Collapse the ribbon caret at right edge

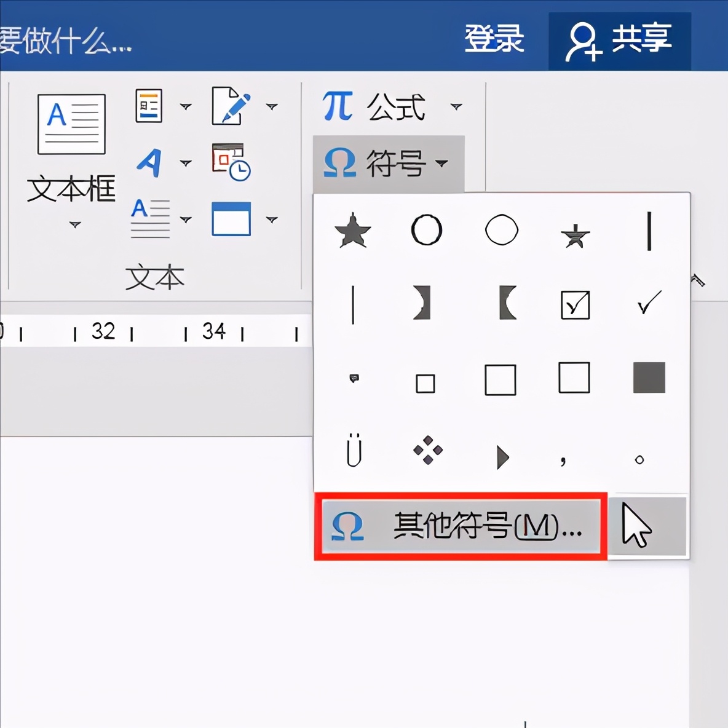coord(698,280)
